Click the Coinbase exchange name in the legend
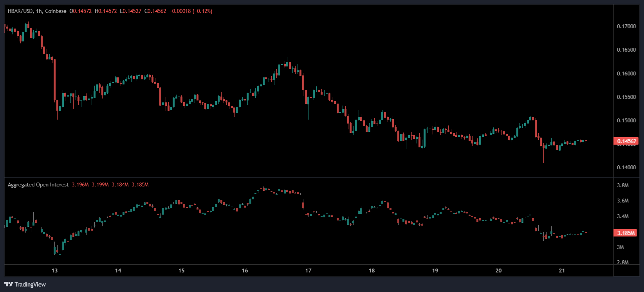This screenshot has height=292, width=644. 56,11
